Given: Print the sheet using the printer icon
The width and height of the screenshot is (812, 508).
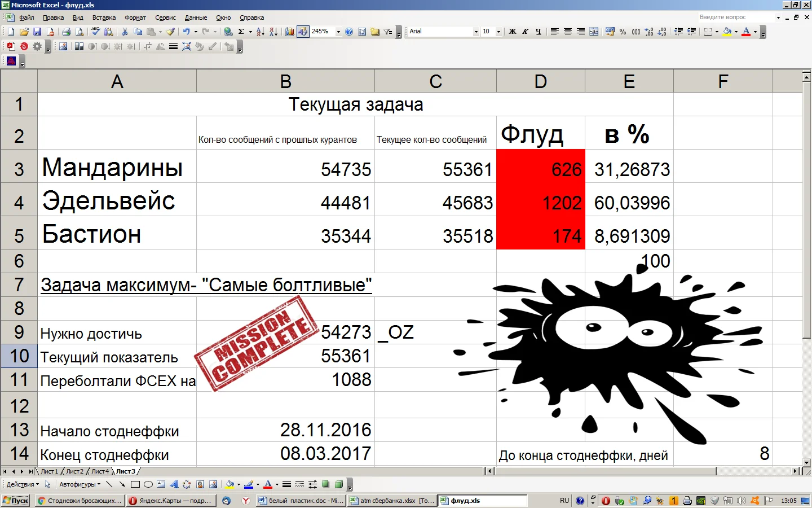Looking at the screenshot, I should [x=66, y=32].
